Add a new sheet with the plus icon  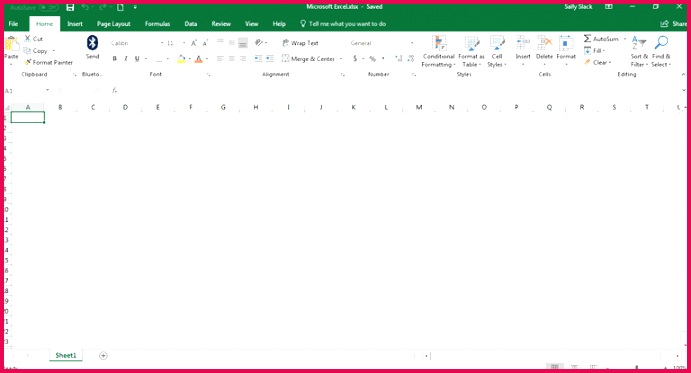click(x=103, y=355)
